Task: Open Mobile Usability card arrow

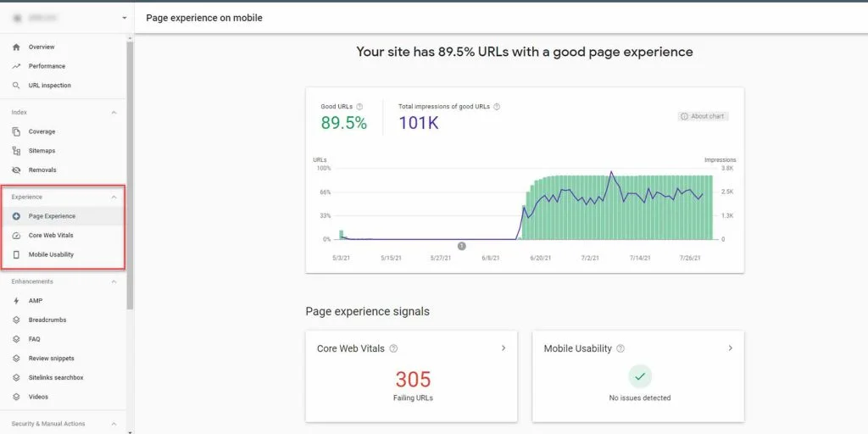Action: pos(730,348)
